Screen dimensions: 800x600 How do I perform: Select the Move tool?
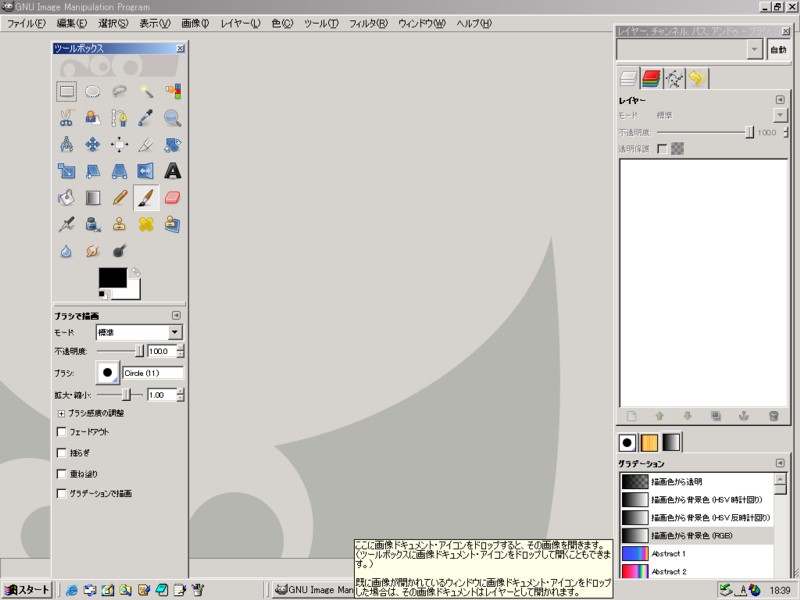(92, 144)
